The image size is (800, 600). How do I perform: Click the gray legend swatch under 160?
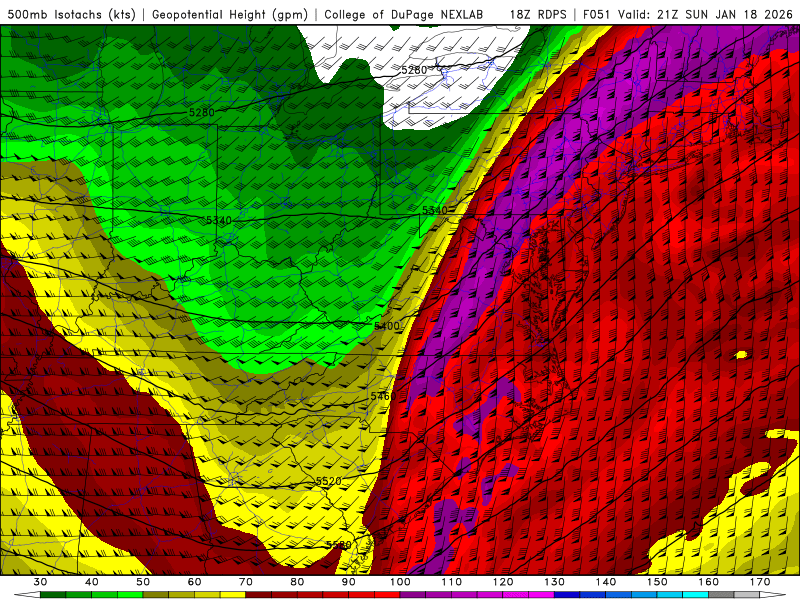(x=722, y=595)
